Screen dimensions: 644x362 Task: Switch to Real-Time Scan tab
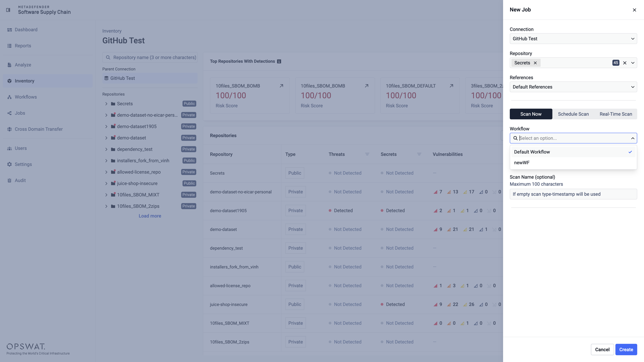(x=616, y=114)
